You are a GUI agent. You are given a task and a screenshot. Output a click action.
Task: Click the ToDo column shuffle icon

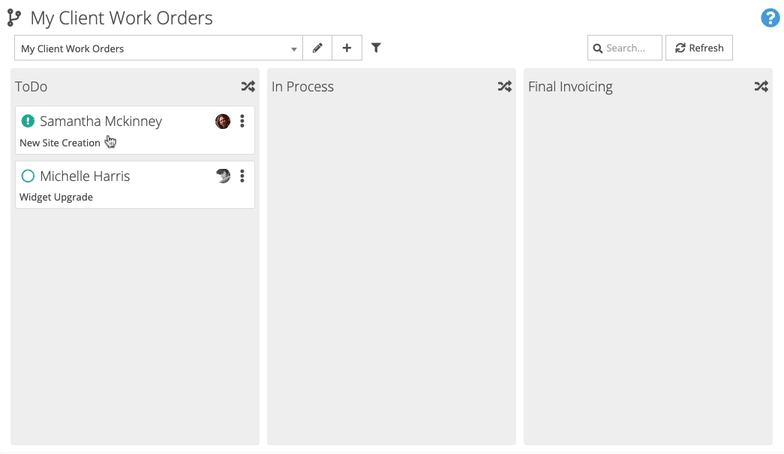(x=248, y=86)
